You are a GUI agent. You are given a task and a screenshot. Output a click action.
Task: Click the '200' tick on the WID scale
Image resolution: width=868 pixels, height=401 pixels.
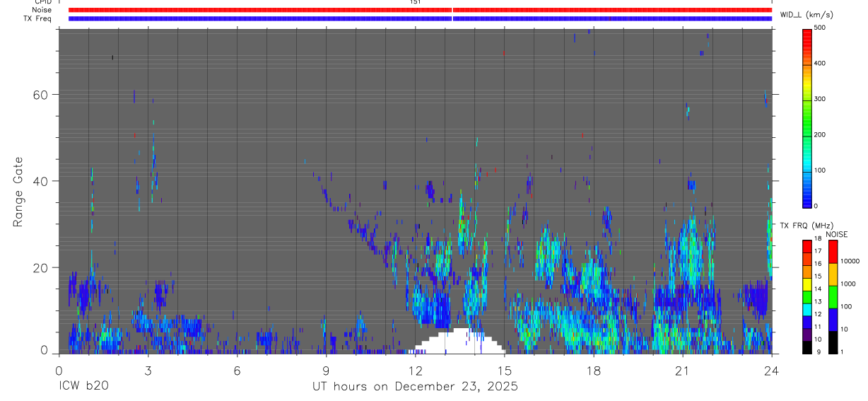pos(820,134)
